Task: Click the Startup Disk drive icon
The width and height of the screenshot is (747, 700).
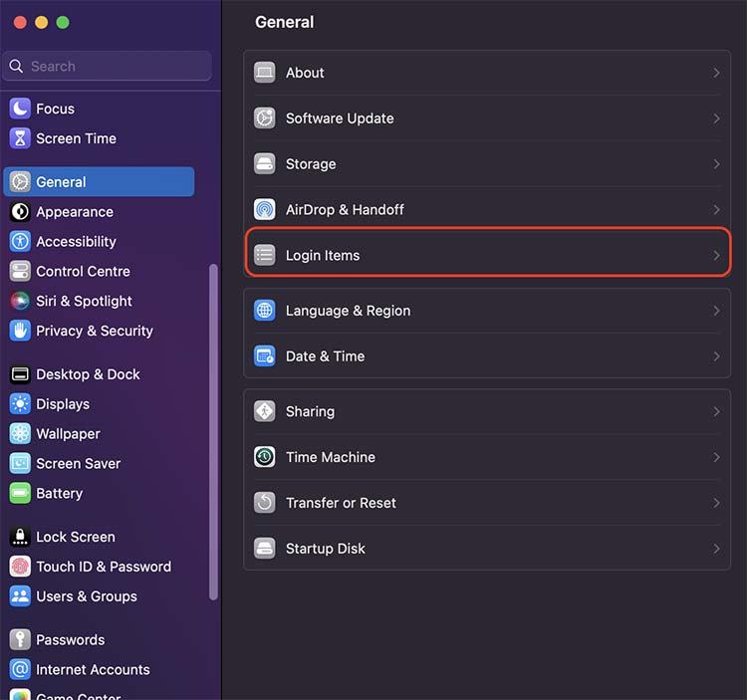Action: (x=264, y=548)
